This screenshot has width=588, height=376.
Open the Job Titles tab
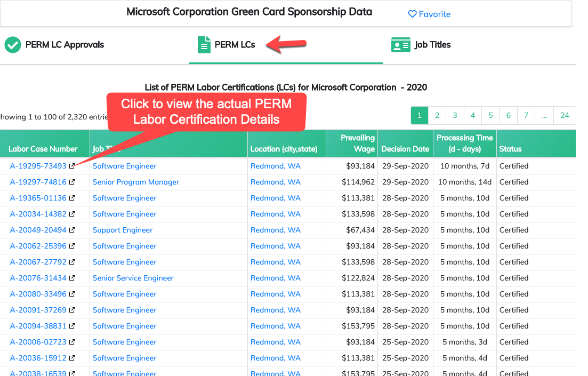(x=421, y=45)
